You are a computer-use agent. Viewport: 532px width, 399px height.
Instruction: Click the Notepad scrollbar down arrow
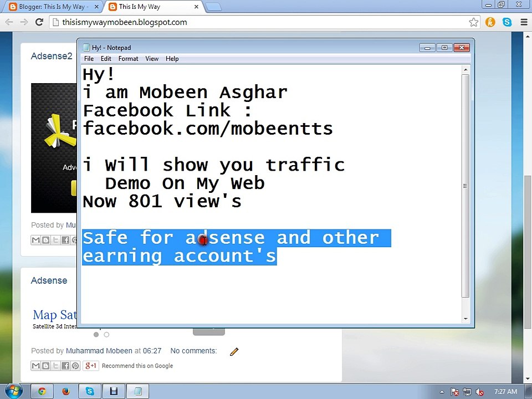click(x=465, y=319)
